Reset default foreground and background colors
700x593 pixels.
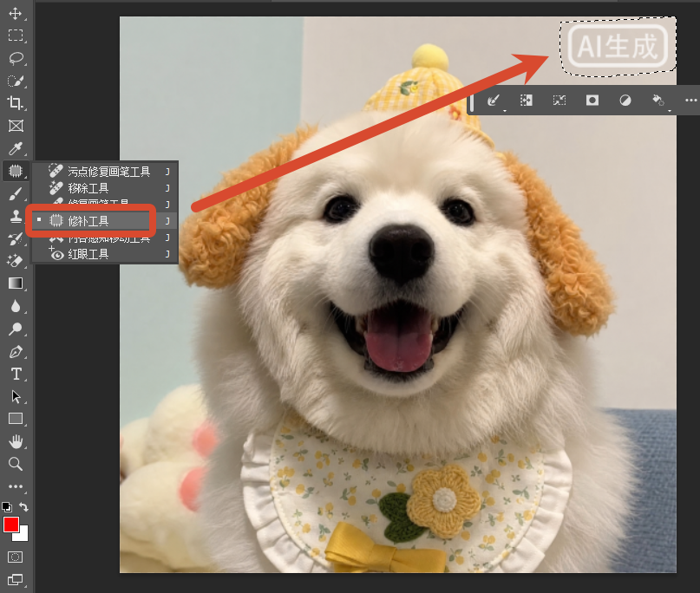tap(7, 507)
